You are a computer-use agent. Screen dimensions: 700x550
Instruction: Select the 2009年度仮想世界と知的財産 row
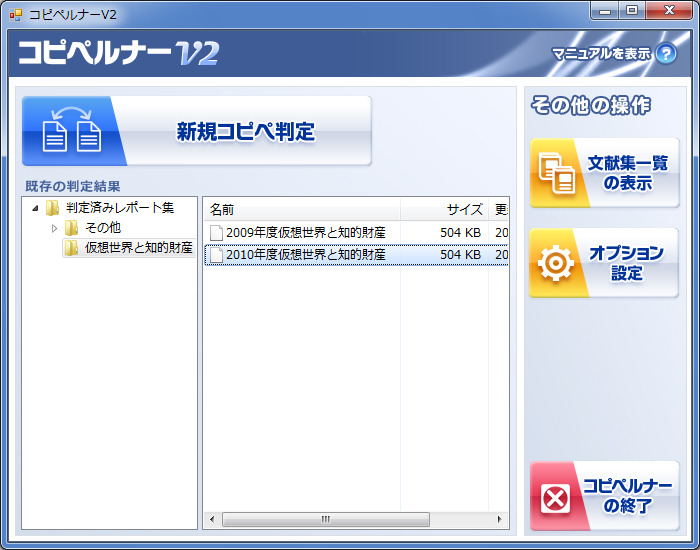click(356, 233)
